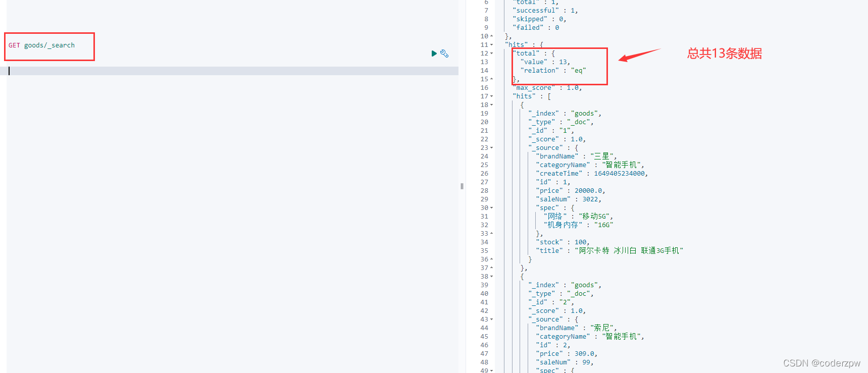This screenshot has height=373, width=868.
Task: Click the "_id" : "2" line
Action: (551, 302)
